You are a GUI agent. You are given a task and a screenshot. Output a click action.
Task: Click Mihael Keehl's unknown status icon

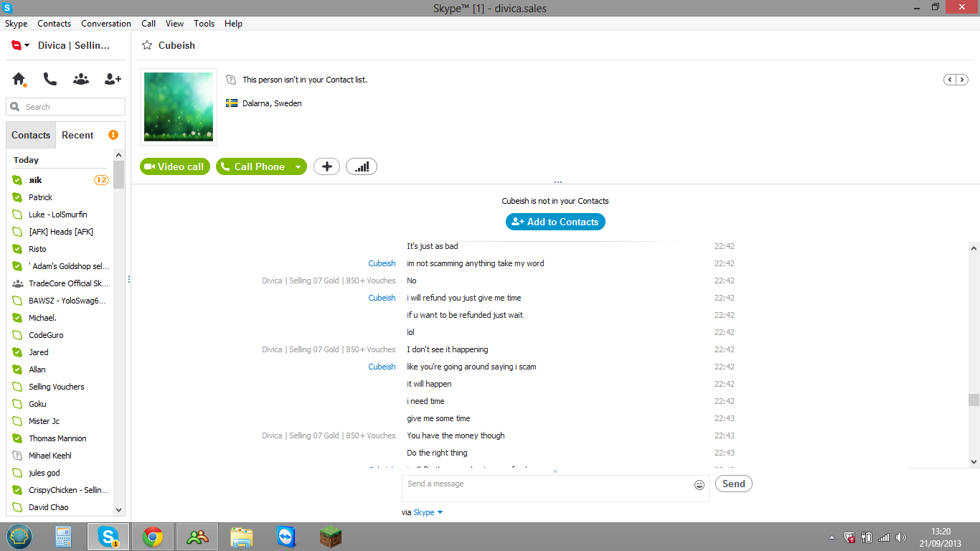coord(18,456)
